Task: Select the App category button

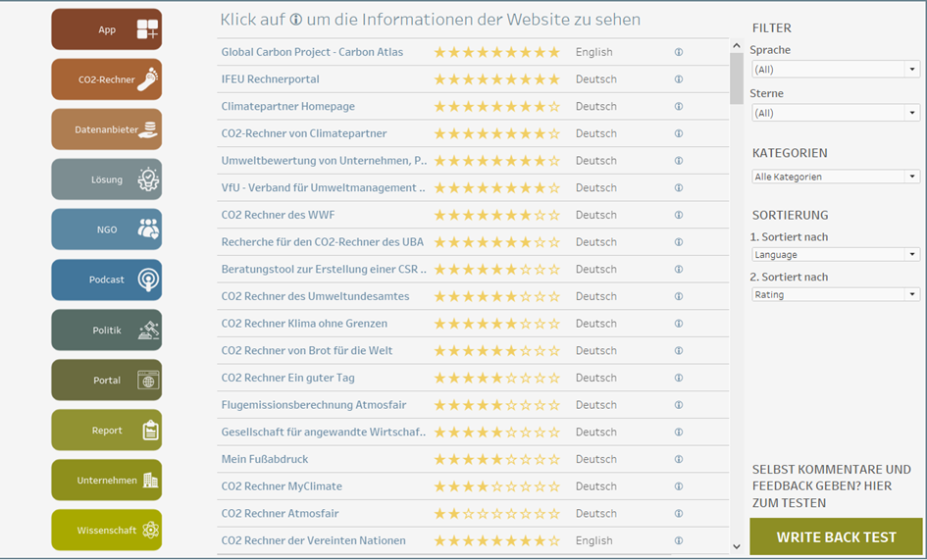Action: [107, 29]
